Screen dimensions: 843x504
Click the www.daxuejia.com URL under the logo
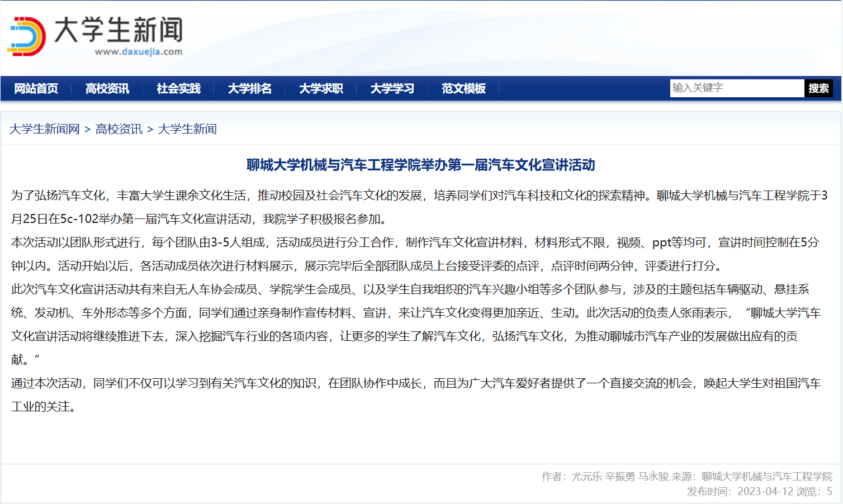click(138, 52)
